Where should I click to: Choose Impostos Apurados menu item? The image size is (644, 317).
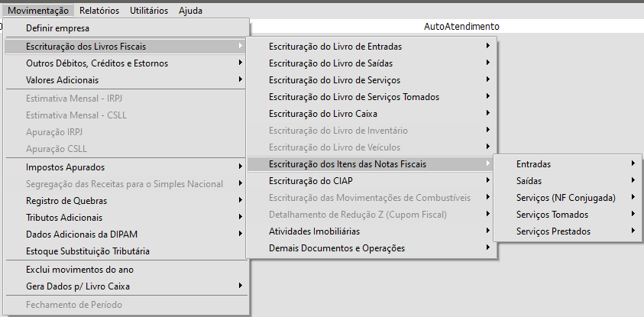(65, 167)
